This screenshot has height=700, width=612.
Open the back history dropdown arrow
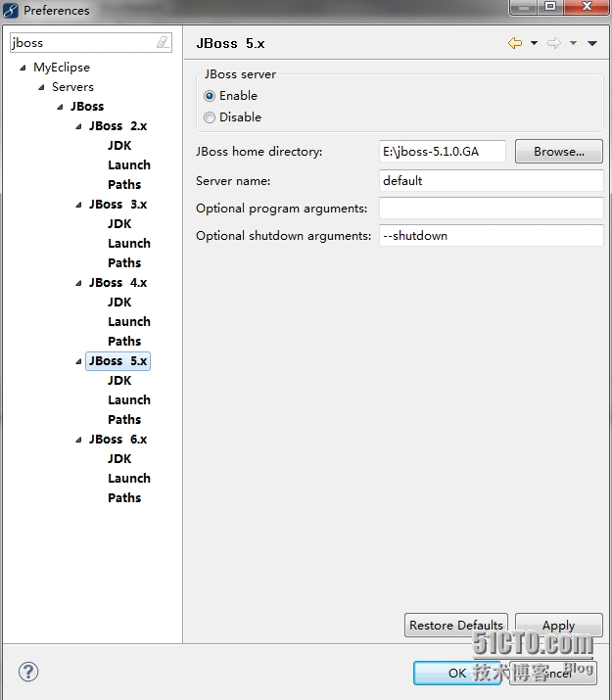point(534,43)
